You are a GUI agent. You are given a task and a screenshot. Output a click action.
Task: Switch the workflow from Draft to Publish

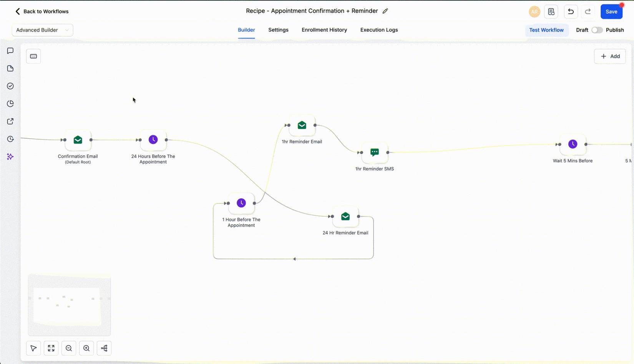tap(596, 30)
